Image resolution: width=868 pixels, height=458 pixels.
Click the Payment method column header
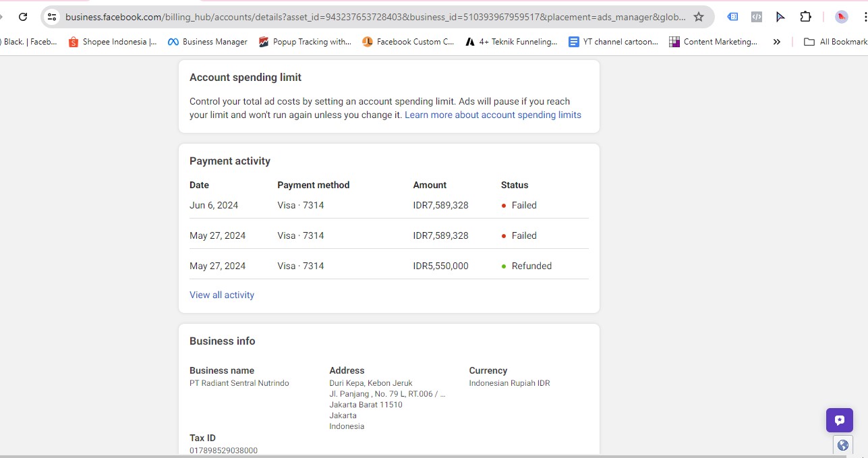point(314,185)
